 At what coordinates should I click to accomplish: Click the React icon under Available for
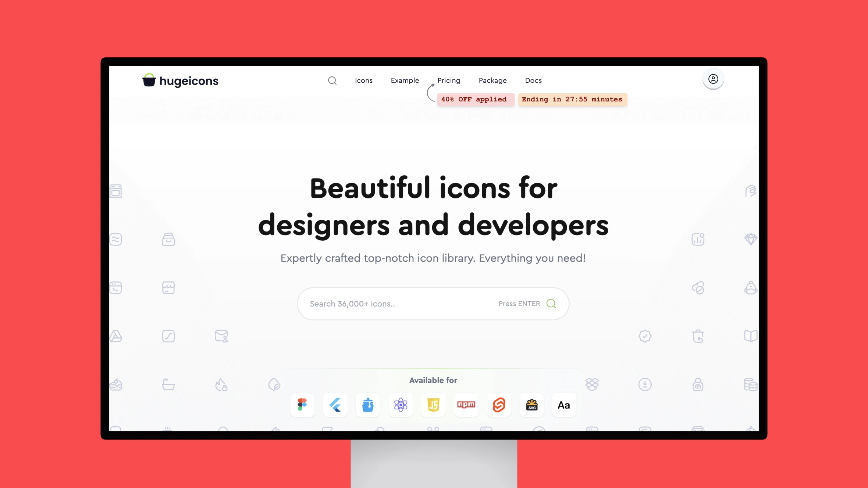(401, 405)
